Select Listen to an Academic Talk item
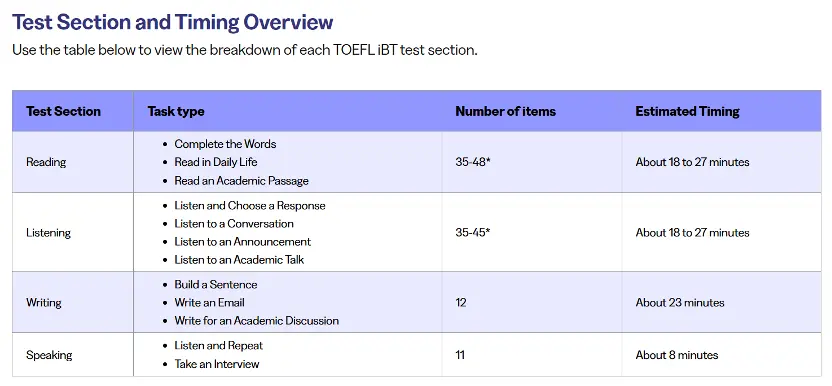This screenshot has width=832, height=386. point(239,260)
